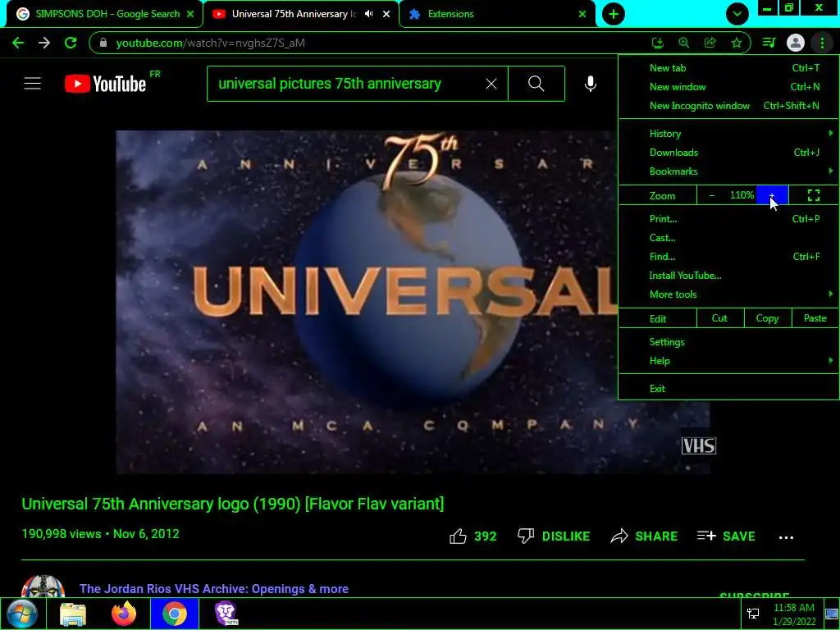
Task: Decrease zoom with minus button
Action: pos(711,195)
